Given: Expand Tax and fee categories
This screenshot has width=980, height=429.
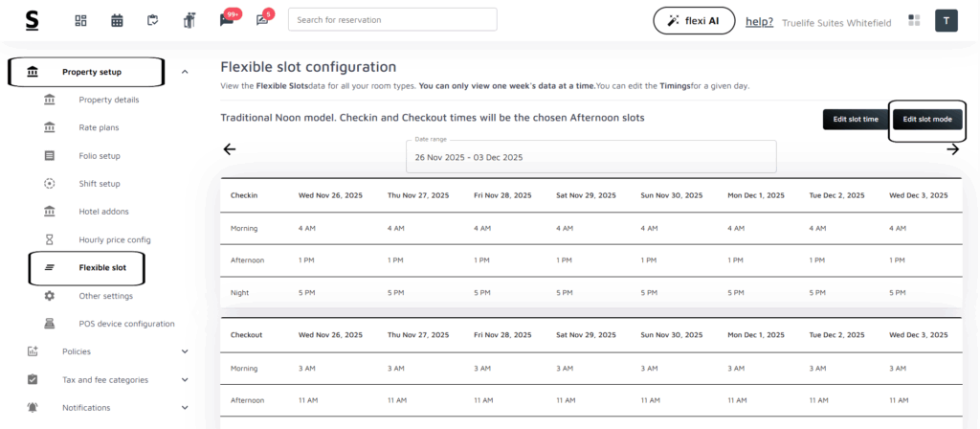Looking at the screenshot, I should coord(185,379).
